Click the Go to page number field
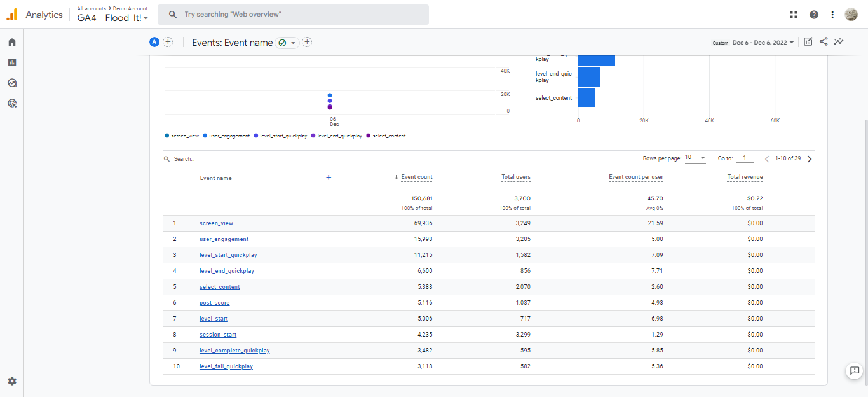The image size is (868, 397). click(744, 158)
